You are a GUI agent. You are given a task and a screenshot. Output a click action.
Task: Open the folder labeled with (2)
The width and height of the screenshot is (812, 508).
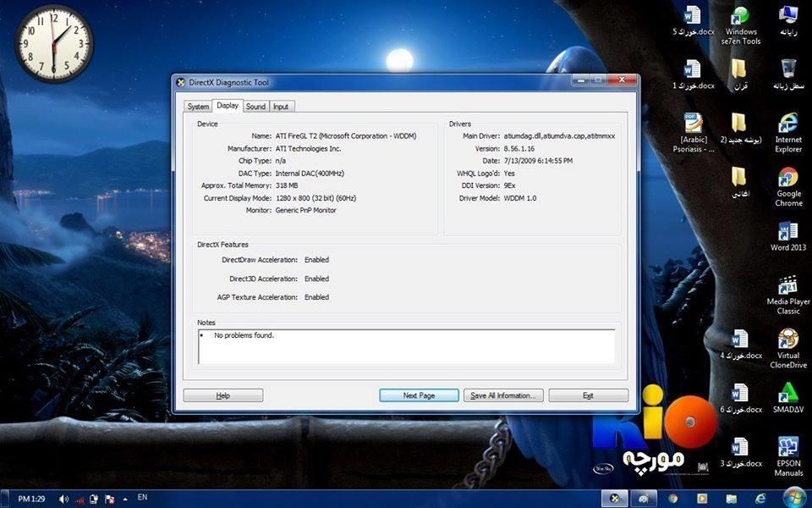[x=741, y=129]
